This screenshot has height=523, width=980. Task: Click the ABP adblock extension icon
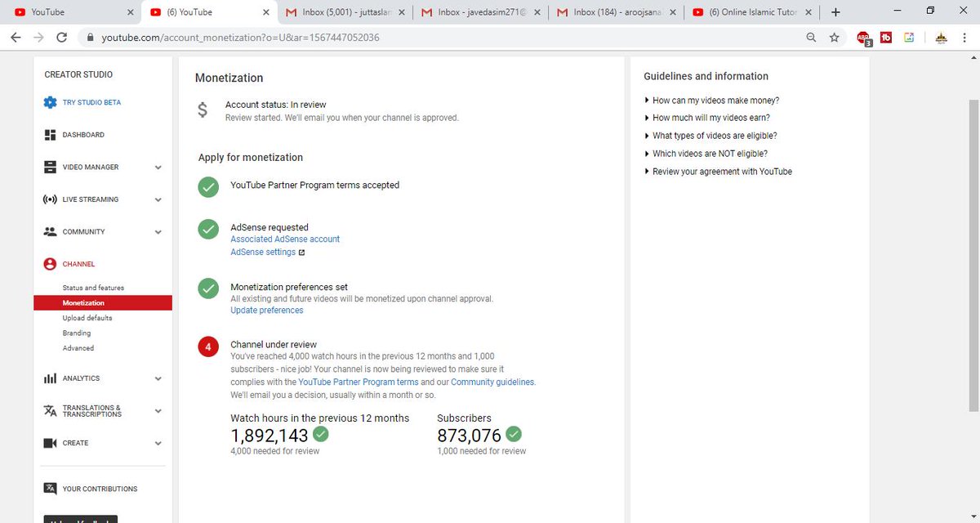pos(864,38)
